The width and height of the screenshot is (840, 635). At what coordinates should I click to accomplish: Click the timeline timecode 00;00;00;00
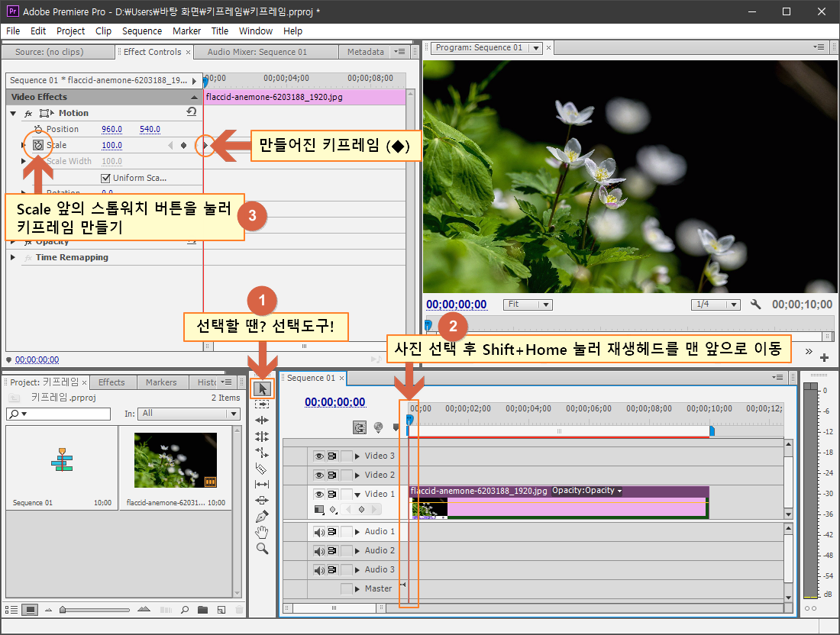point(334,402)
